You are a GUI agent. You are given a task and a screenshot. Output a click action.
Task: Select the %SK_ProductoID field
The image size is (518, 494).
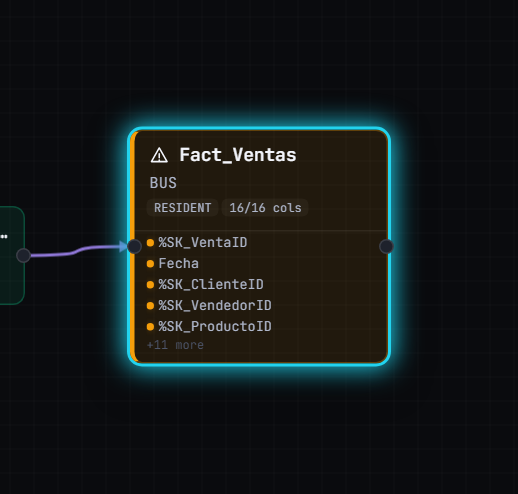215,326
